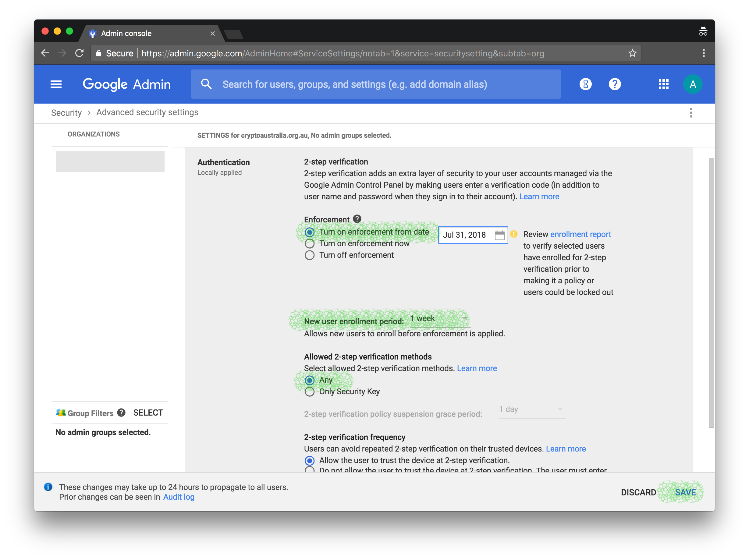Click the settings pane scrollbar
This screenshot has height=560, width=749.
click(x=711, y=293)
